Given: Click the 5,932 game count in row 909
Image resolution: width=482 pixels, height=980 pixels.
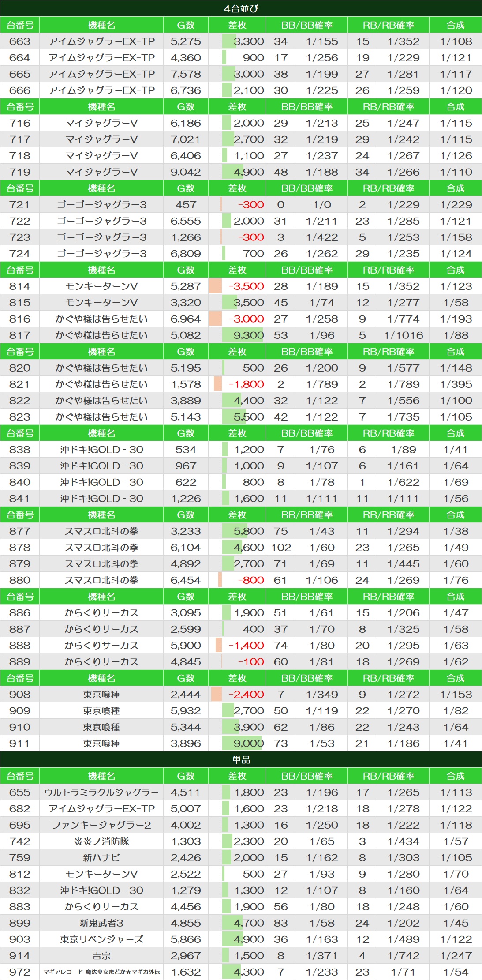Looking at the screenshot, I should pyautogui.click(x=186, y=711).
